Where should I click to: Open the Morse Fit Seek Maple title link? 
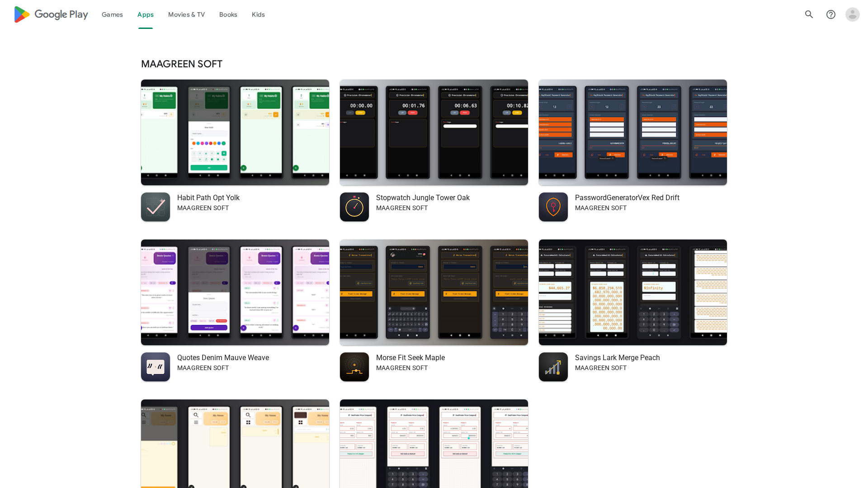pyautogui.click(x=410, y=358)
